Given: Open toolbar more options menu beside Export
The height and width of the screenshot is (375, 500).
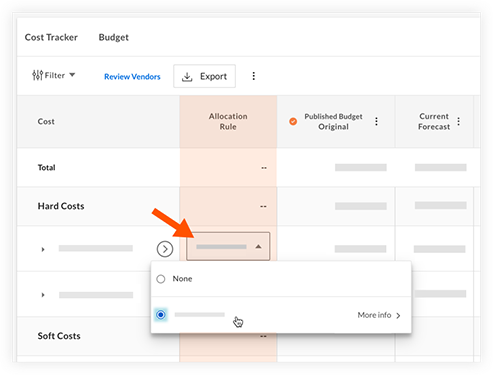Looking at the screenshot, I should click(254, 76).
